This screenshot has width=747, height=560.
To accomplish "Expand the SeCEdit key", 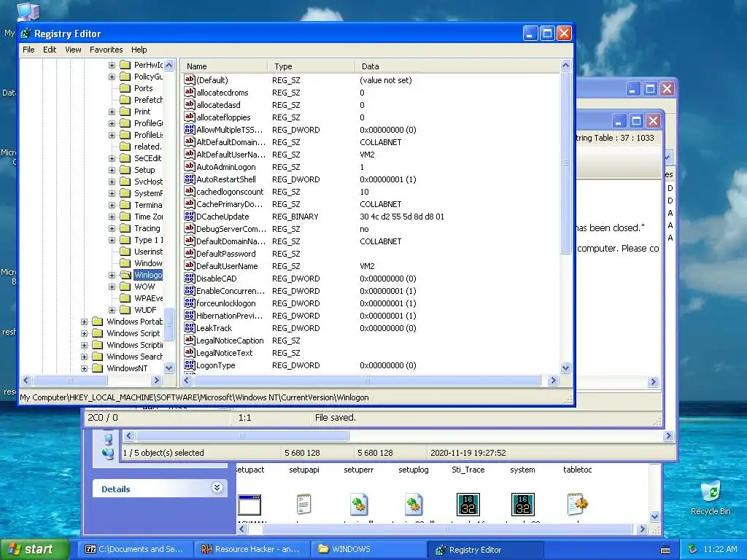I will [x=112, y=158].
